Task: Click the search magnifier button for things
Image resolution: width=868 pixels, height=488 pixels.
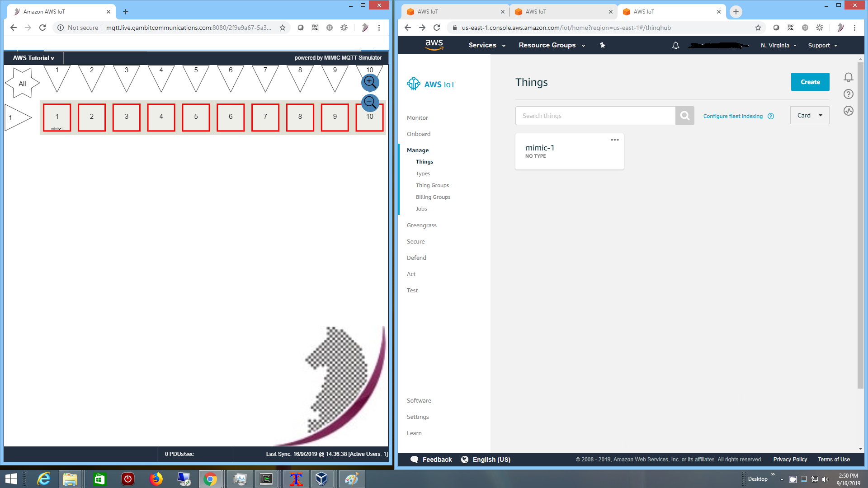Action: pos(685,116)
